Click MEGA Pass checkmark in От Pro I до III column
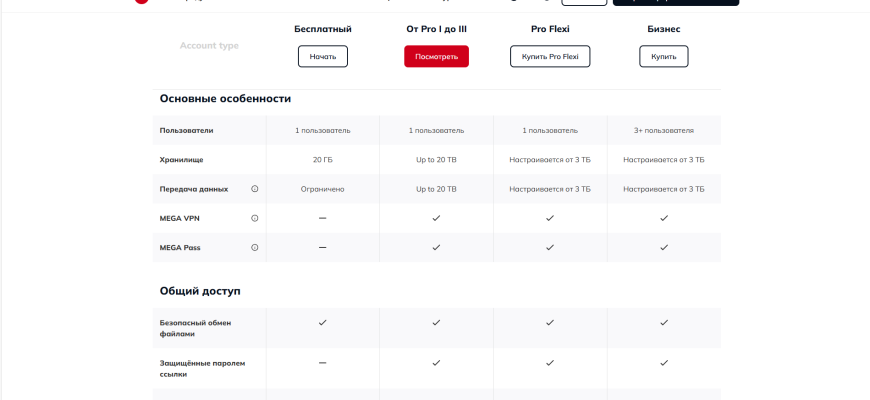 click(436, 247)
